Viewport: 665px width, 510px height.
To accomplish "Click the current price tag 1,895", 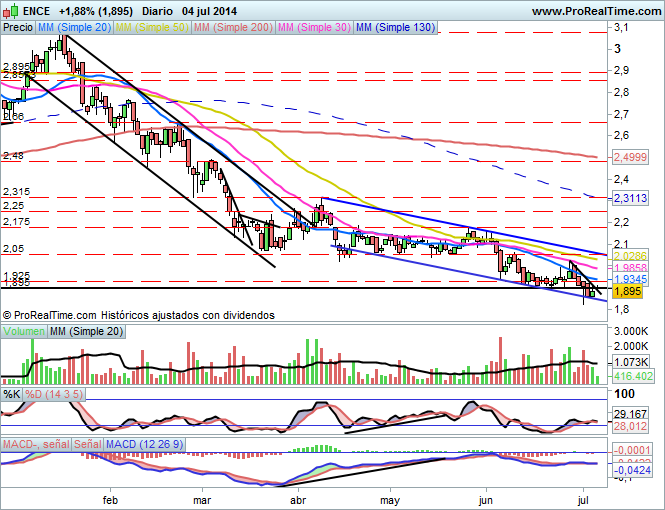I will point(626,291).
